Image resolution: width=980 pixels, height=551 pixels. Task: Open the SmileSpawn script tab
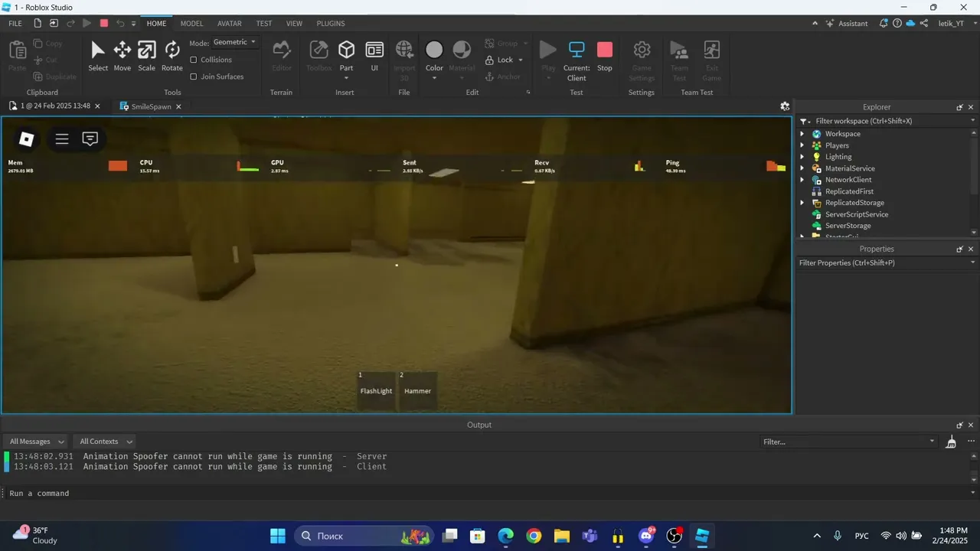(150, 106)
